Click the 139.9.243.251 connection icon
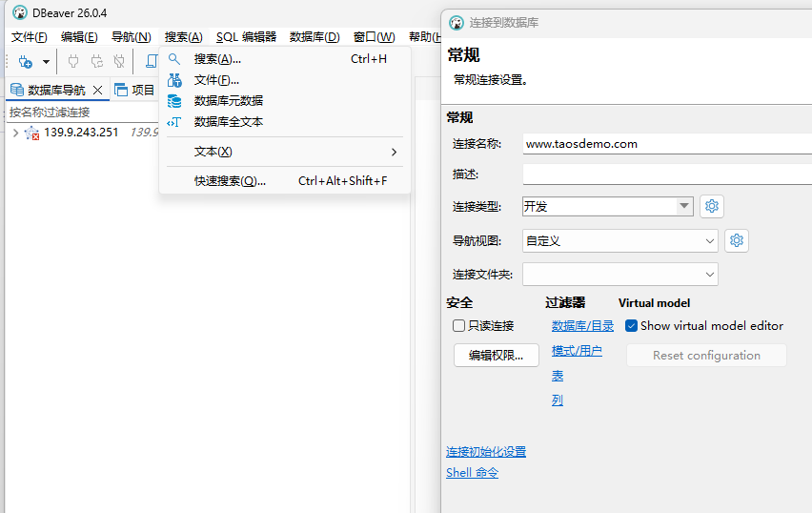Screen dimensions: 812x513 (32, 133)
